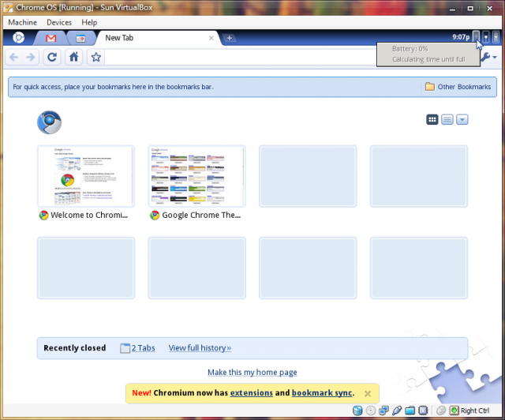The width and height of the screenshot is (505, 420).
Task: Open the VirtualBox Help menu
Action: tap(89, 23)
